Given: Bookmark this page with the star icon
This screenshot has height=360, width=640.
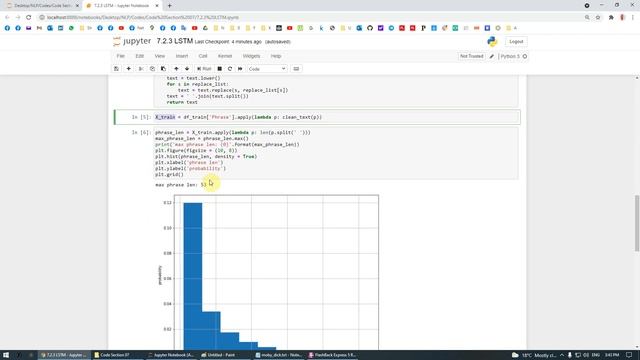Looking at the screenshot, I should tap(598, 18).
